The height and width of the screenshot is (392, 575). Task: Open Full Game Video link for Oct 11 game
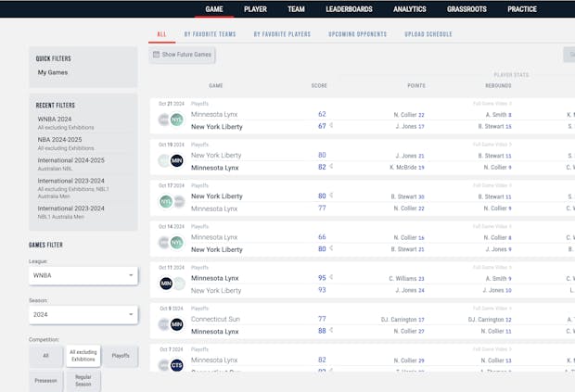[x=492, y=268]
